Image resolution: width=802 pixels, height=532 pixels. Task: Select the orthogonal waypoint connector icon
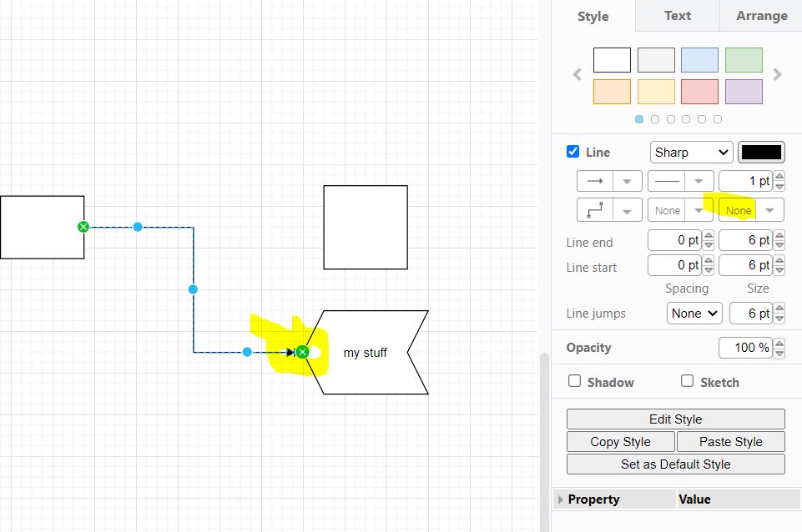pyautogui.click(x=599, y=209)
